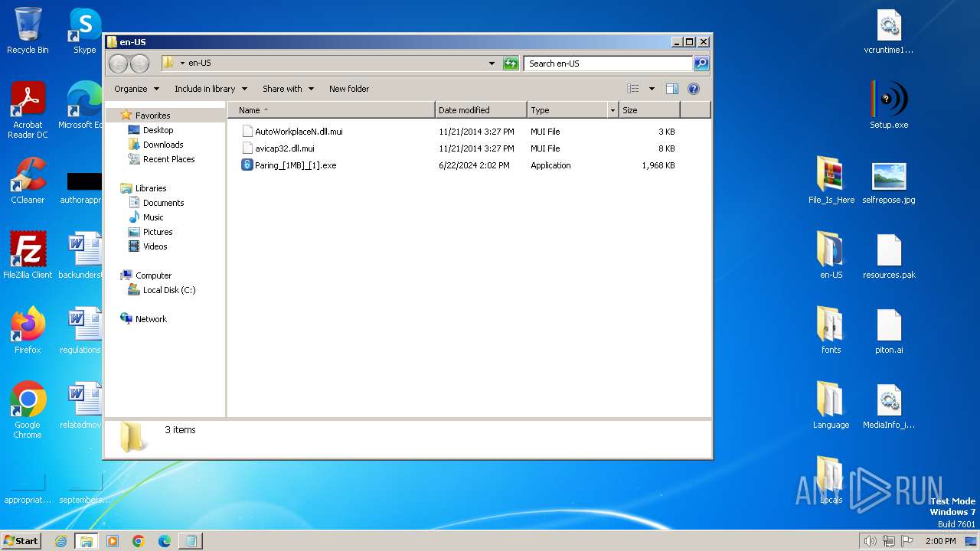Select avicap32.dll.mui file icon
The height and width of the screenshot is (551, 980).
(247, 148)
